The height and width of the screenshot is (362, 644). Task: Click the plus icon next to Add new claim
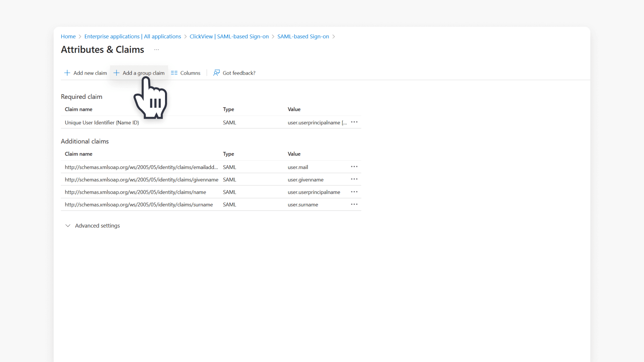coord(67,73)
